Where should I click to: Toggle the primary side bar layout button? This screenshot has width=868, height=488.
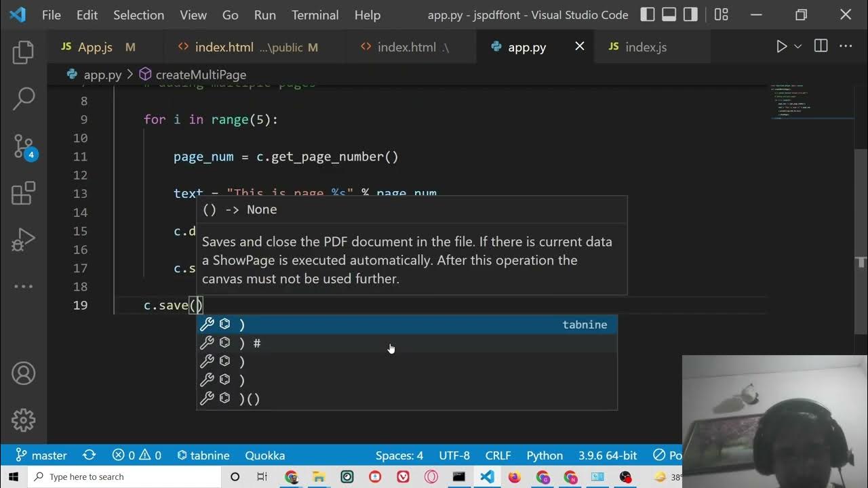point(648,14)
